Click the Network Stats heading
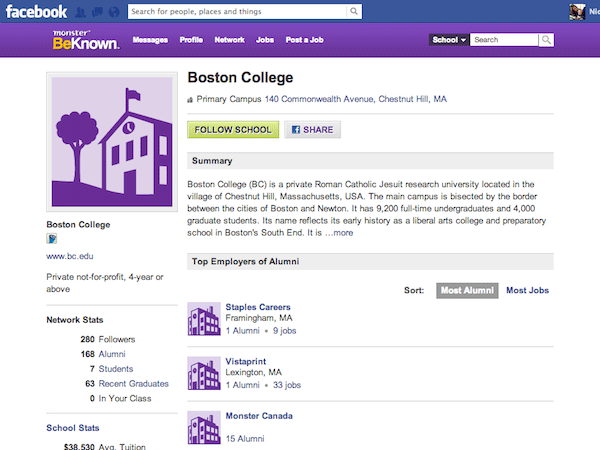This screenshot has width=600, height=450. tap(75, 320)
